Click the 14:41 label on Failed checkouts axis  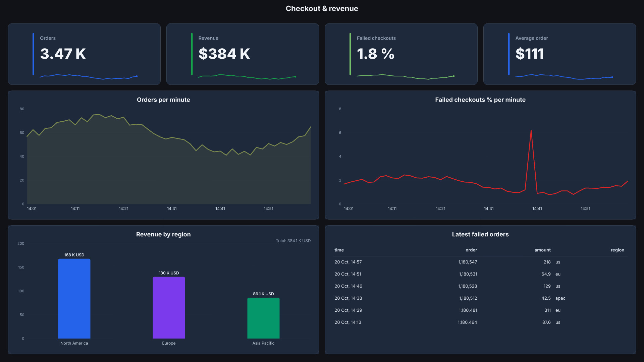click(x=537, y=208)
